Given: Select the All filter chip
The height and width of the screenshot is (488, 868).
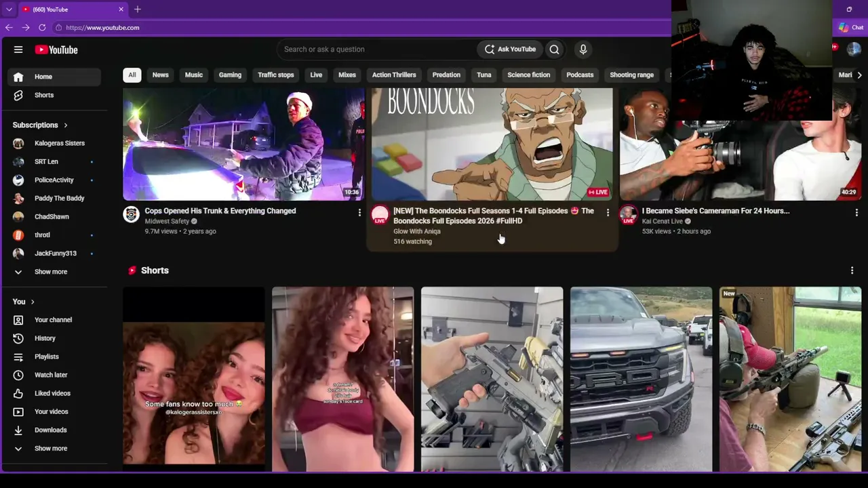Looking at the screenshot, I should pyautogui.click(x=132, y=75).
